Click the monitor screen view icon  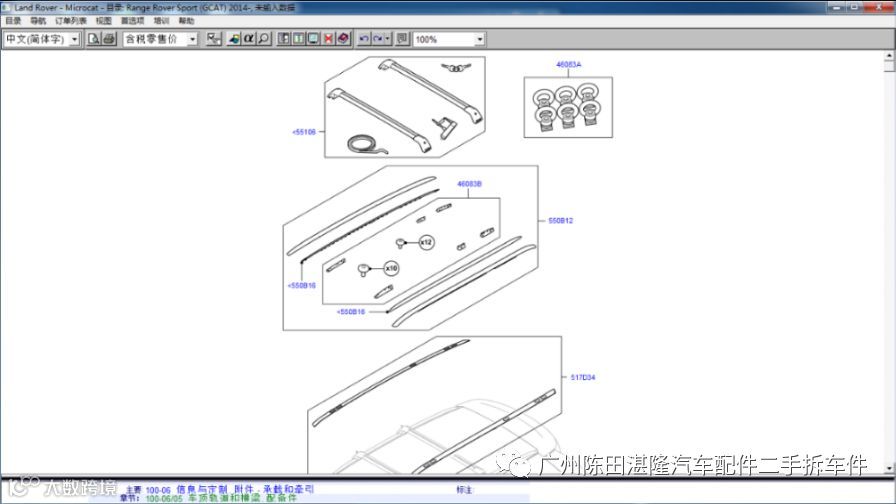coord(313,39)
